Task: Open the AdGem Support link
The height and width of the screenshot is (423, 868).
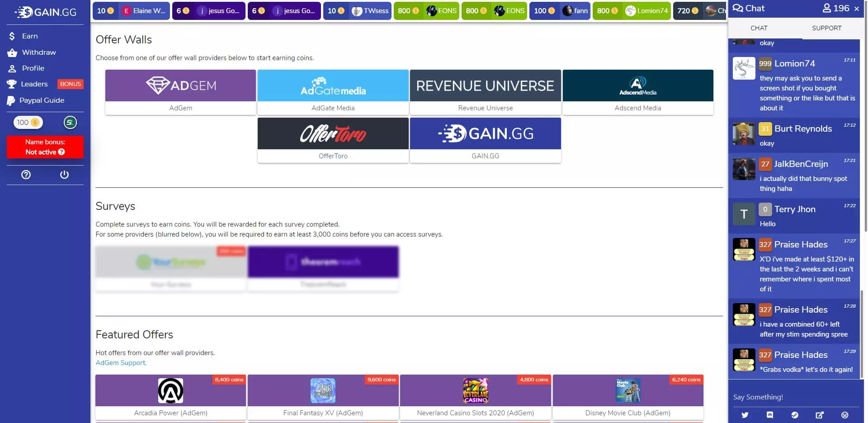Action: (120, 363)
